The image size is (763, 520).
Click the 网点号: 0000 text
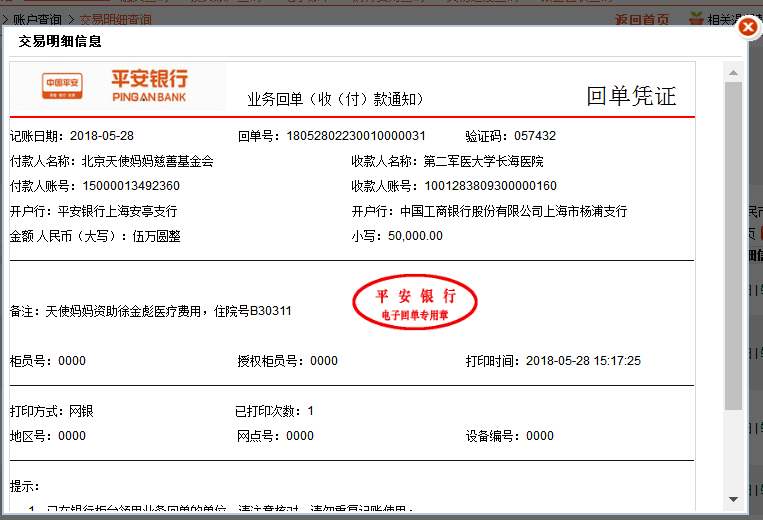pyautogui.click(x=275, y=436)
